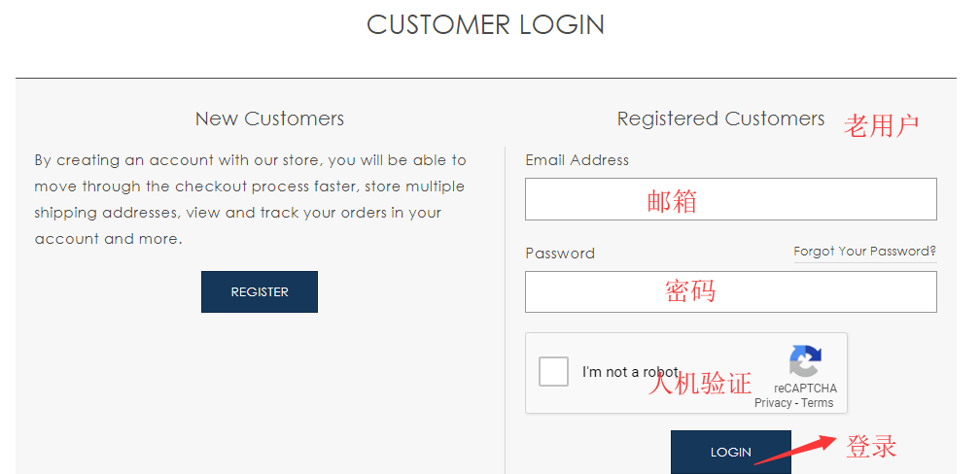Click the red 老用户 annotation
The height and width of the screenshot is (474, 980).
[881, 125]
